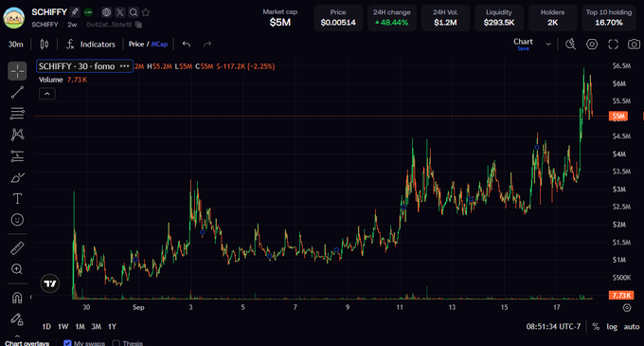The image size is (644, 346).
Task: Undo the last chart action
Action: coord(187,44)
